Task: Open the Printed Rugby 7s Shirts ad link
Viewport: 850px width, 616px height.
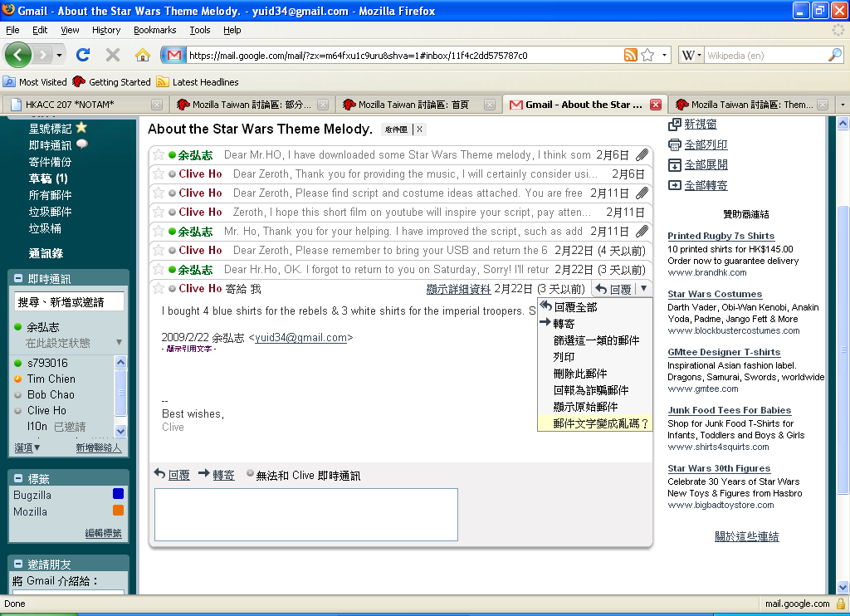Action: point(721,236)
